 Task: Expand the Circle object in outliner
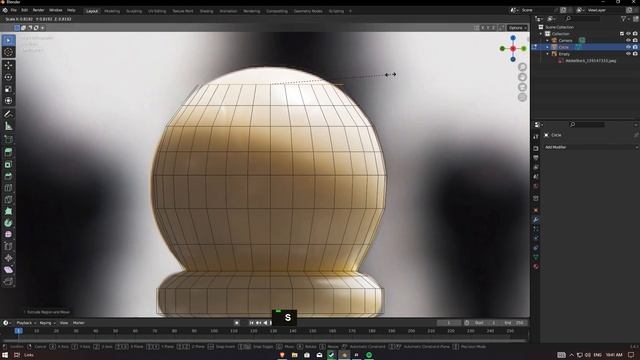[x=548, y=47]
